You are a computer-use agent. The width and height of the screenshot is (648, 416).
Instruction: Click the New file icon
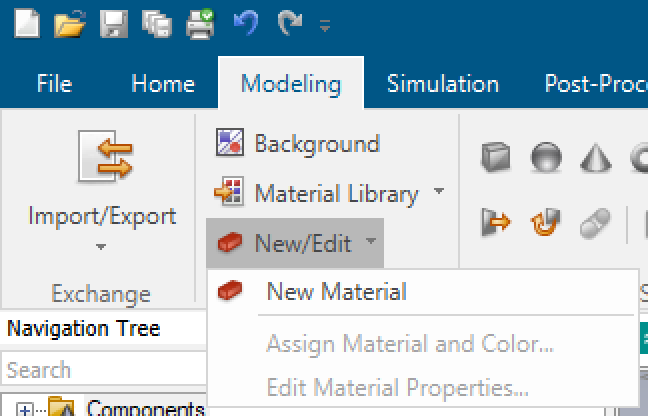click(x=26, y=24)
